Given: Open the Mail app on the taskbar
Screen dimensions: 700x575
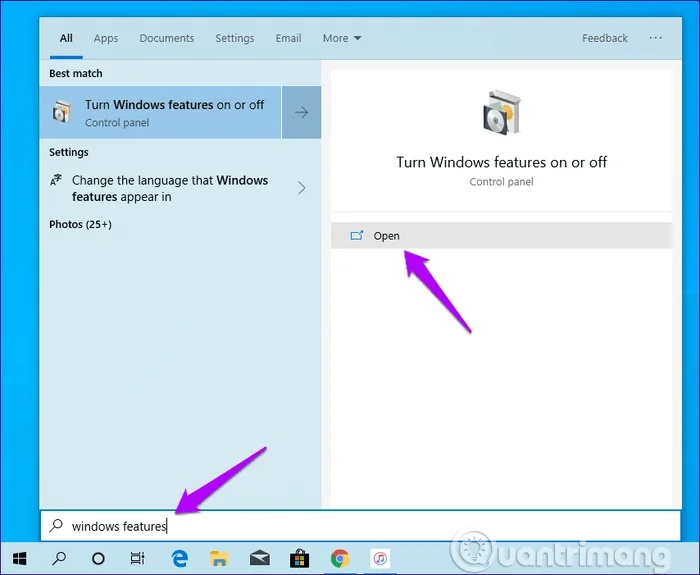Looking at the screenshot, I should [259, 558].
